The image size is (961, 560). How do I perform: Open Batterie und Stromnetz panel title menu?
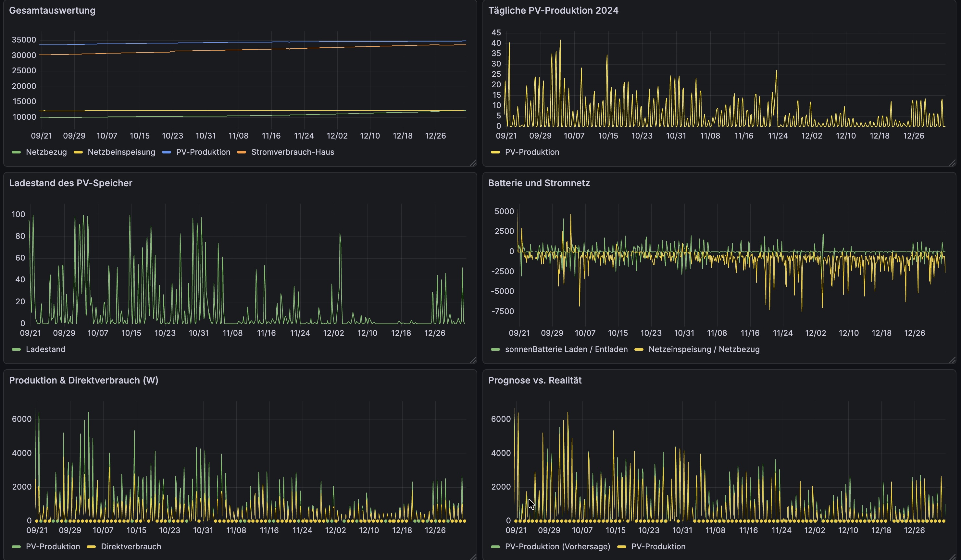tap(539, 183)
